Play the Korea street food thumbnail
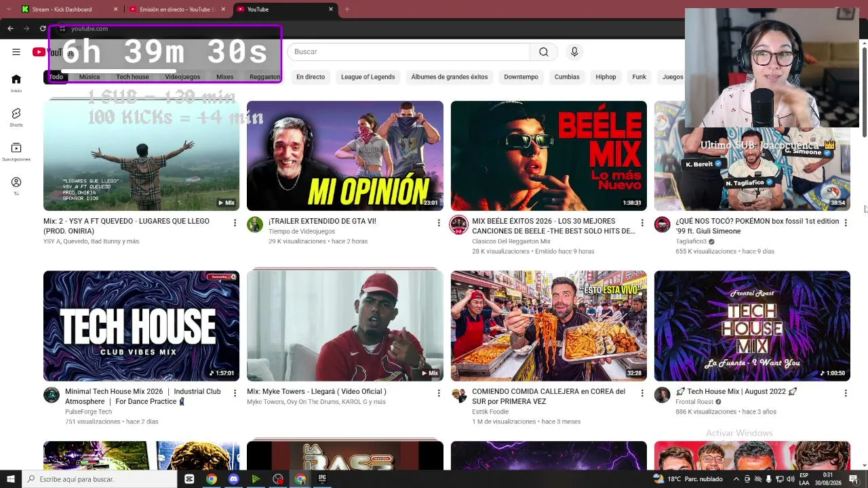Image resolution: width=868 pixels, height=488 pixels. tap(549, 326)
